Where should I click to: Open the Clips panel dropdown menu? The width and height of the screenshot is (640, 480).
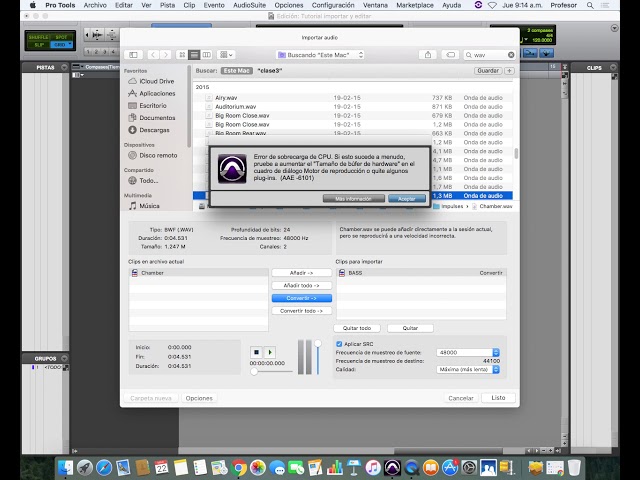point(613,67)
